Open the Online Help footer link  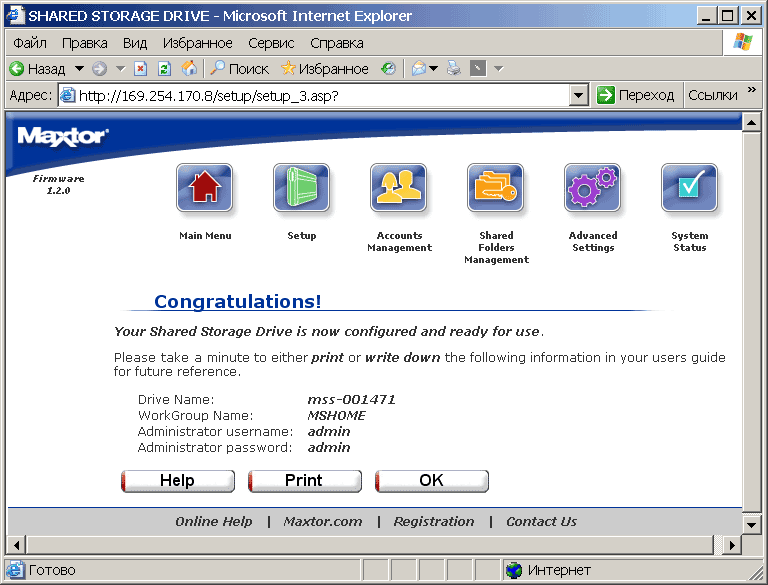pos(214,521)
